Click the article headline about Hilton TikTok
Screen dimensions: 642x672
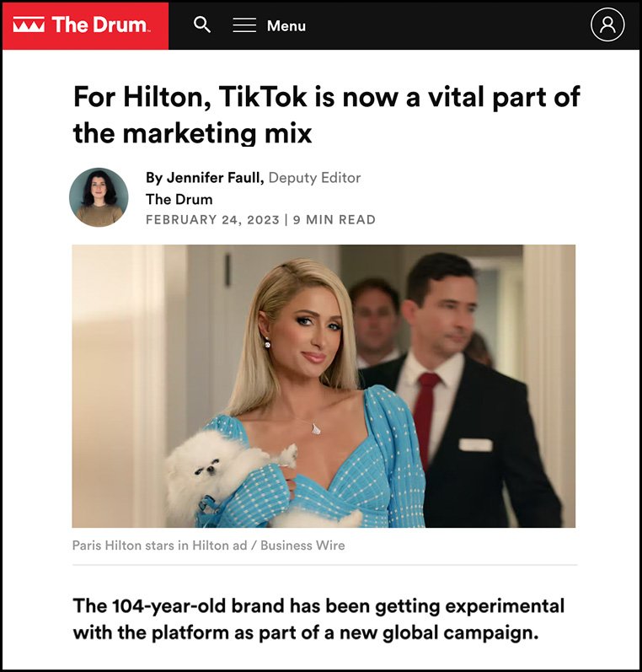pos(326,115)
